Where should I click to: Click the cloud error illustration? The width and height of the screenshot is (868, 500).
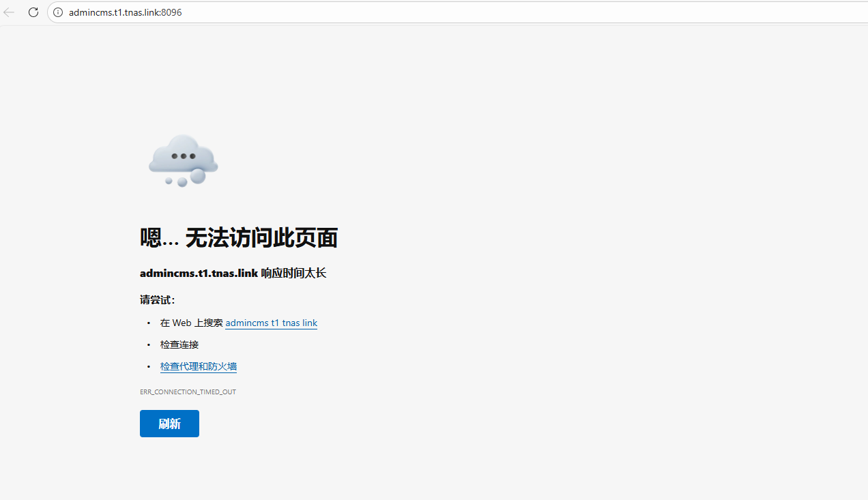(x=183, y=160)
